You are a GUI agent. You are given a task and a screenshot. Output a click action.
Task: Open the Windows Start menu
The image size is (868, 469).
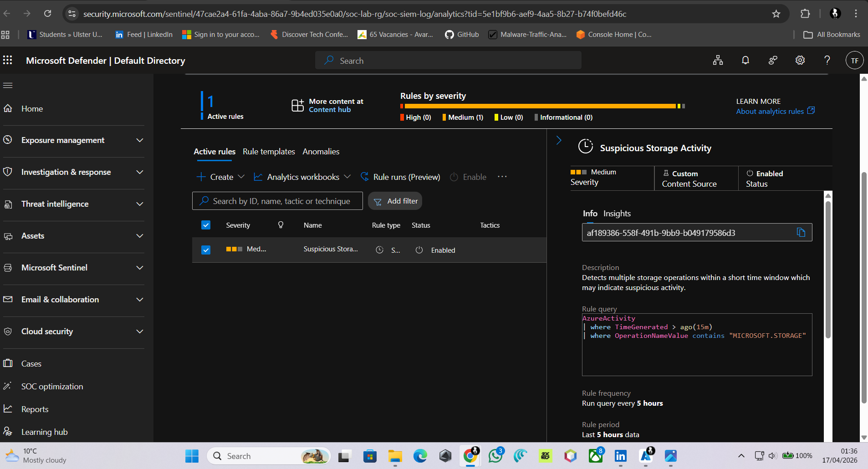coord(192,456)
